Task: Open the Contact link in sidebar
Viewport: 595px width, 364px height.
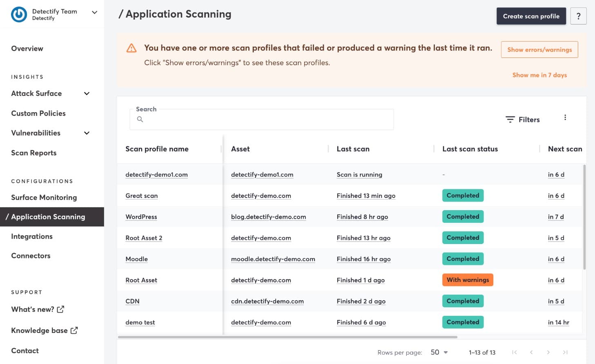Action: tap(25, 351)
